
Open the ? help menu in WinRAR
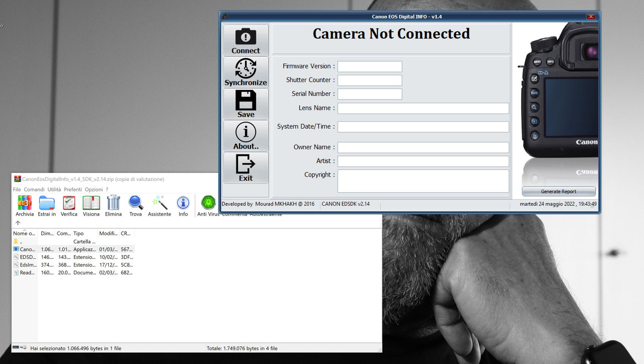click(107, 190)
